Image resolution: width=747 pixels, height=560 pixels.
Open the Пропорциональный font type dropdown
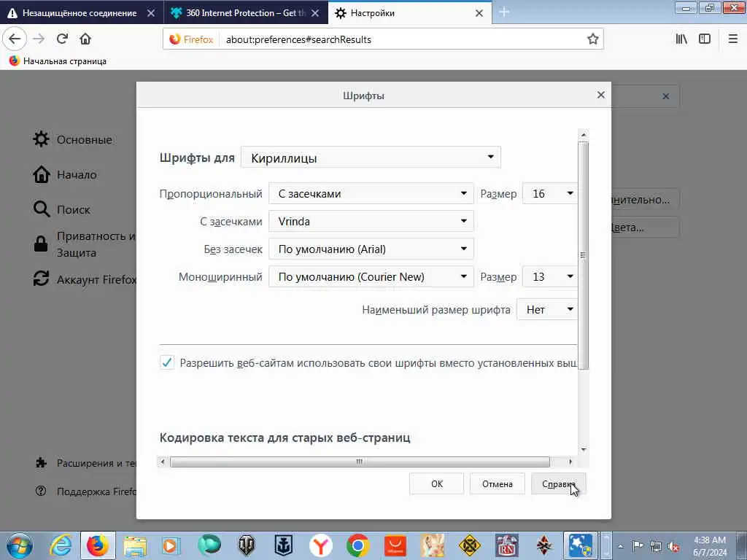pos(371,193)
